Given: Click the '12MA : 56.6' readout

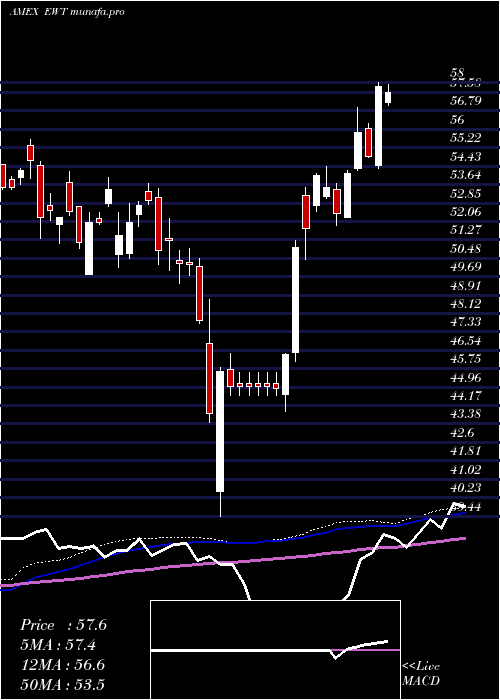Looking at the screenshot, I should pyautogui.click(x=63, y=665).
